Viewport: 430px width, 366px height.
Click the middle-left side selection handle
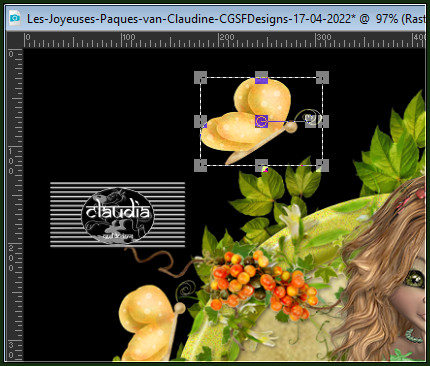click(x=200, y=121)
